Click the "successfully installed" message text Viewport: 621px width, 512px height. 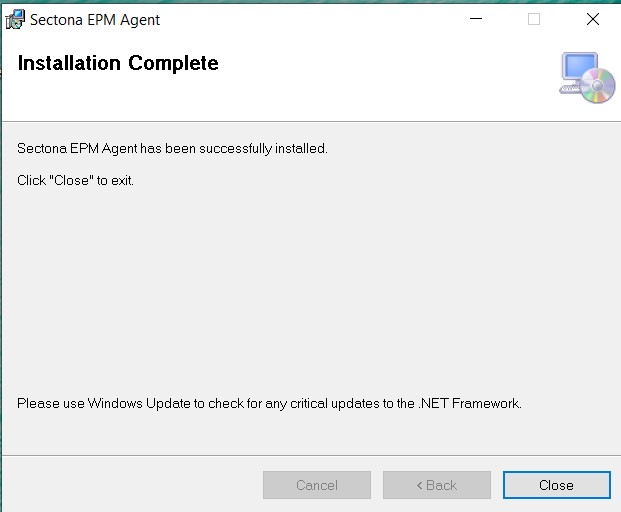[172, 149]
